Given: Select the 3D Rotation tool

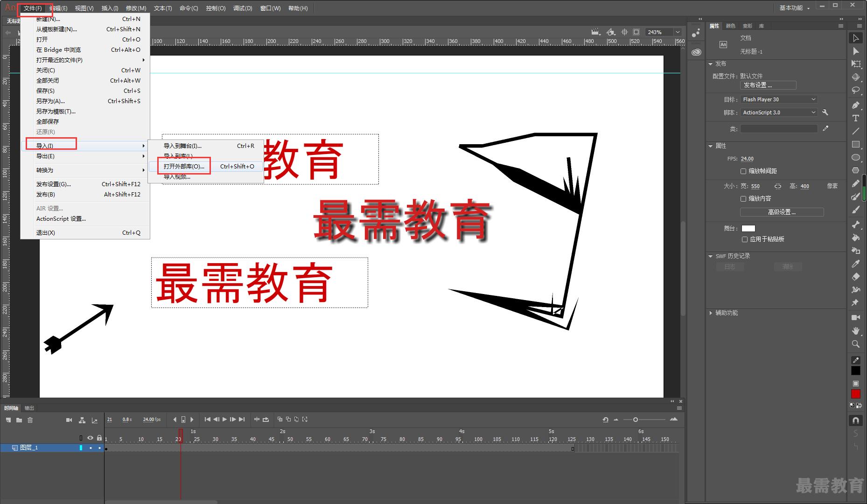Looking at the screenshot, I should pos(856,77).
